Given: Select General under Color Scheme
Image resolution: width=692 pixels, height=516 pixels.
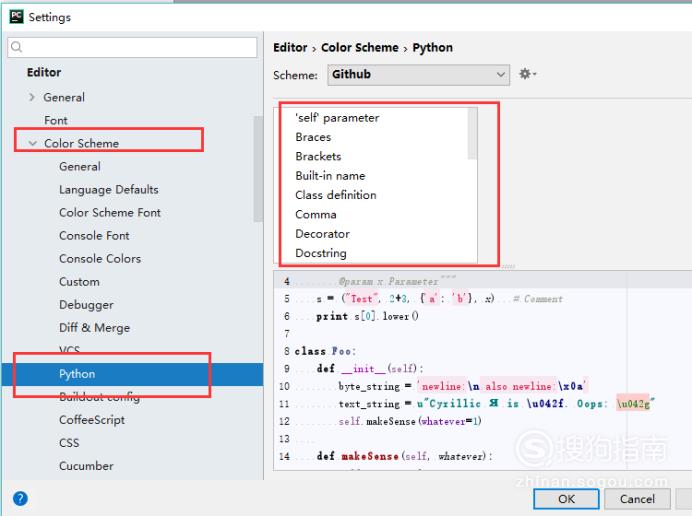Looking at the screenshot, I should tap(79, 167).
